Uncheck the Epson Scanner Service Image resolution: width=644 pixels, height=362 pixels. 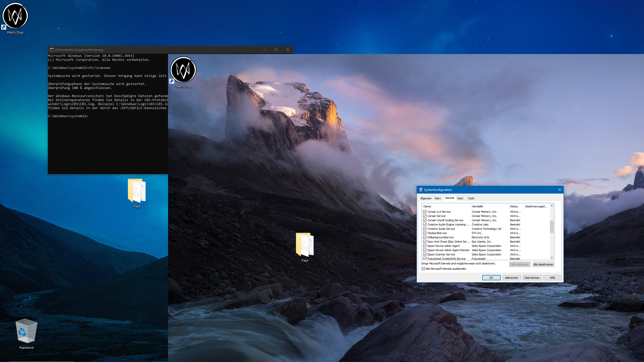(425, 254)
